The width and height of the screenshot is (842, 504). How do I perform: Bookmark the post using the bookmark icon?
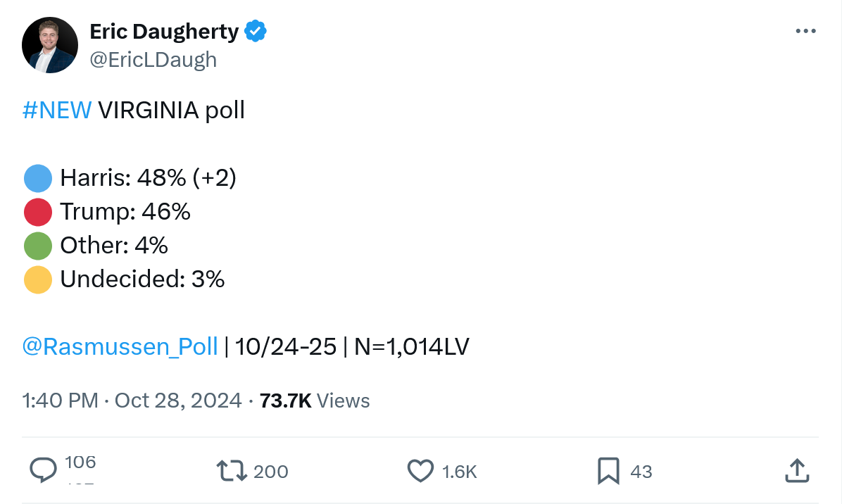tap(608, 471)
